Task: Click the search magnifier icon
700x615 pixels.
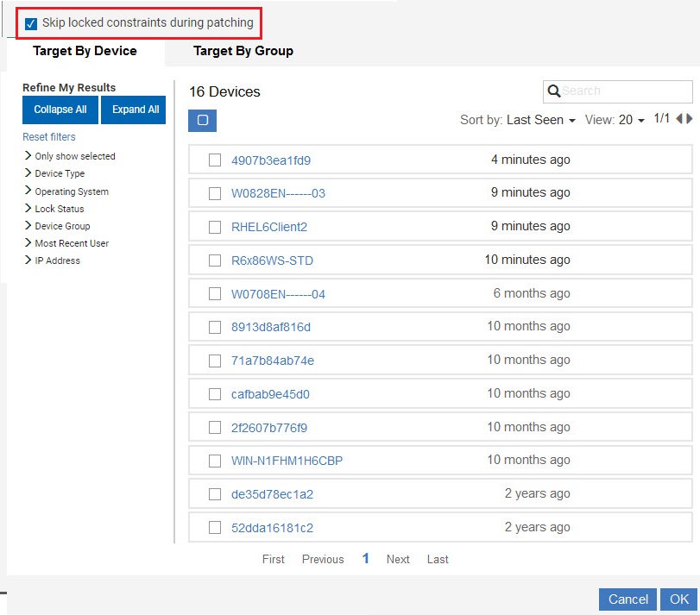Action: 553,91
